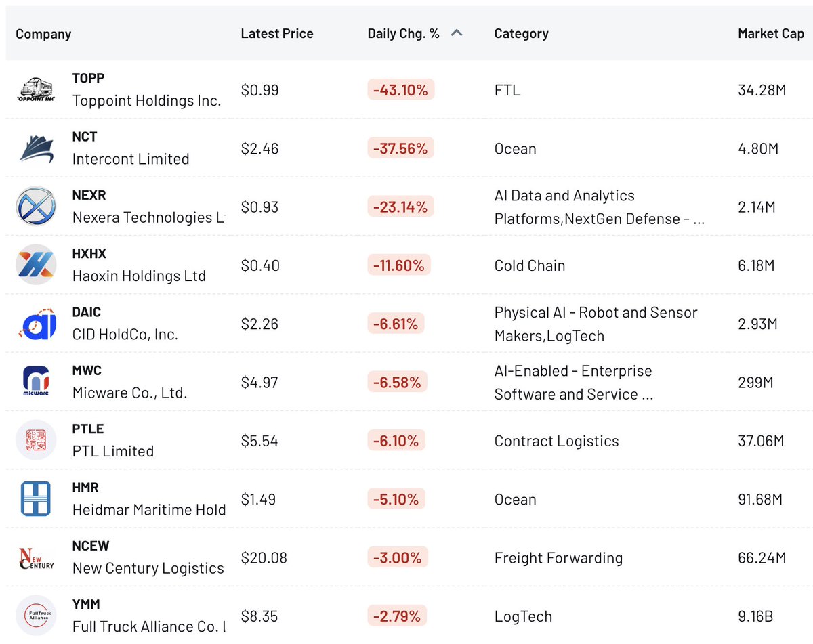Viewport: 813px width, 644px height.
Task: Sort by the Latest Price column header
Action: click(277, 33)
